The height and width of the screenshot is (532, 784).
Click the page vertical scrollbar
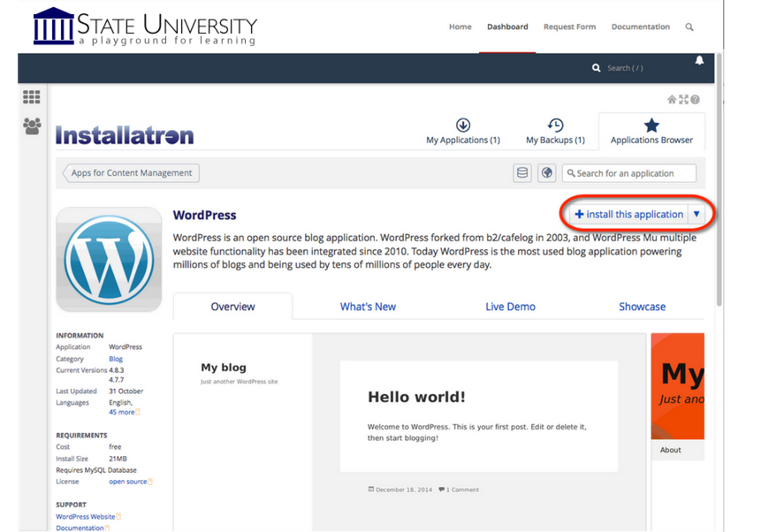(x=719, y=180)
